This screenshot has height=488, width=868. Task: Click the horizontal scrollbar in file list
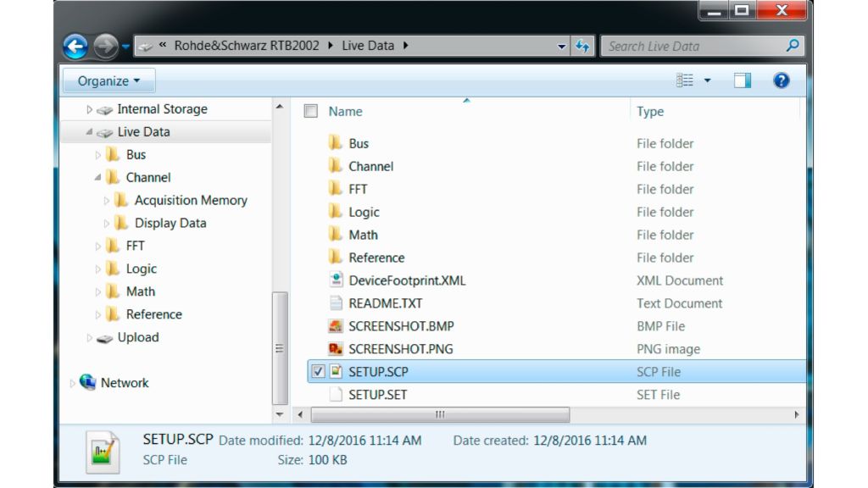coord(439,415)
